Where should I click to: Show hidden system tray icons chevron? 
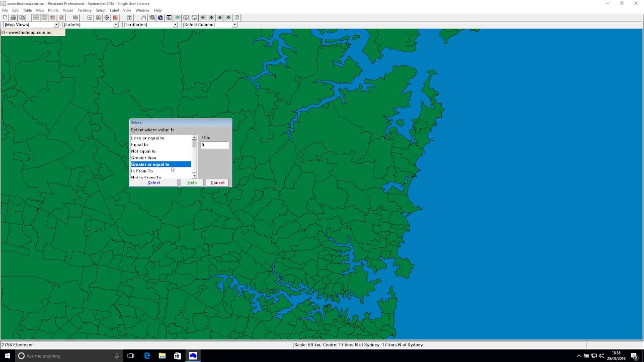pyautogui.click(x=579, y=355)
